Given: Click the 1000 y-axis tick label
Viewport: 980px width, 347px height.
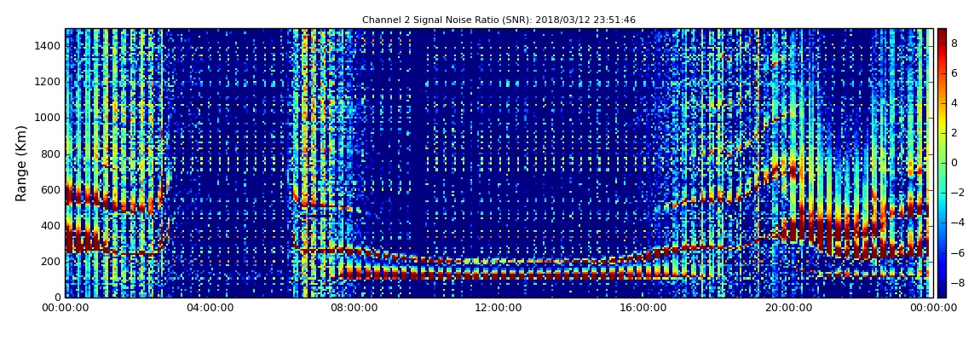Looking at the screenshot, I should [49, 118].
